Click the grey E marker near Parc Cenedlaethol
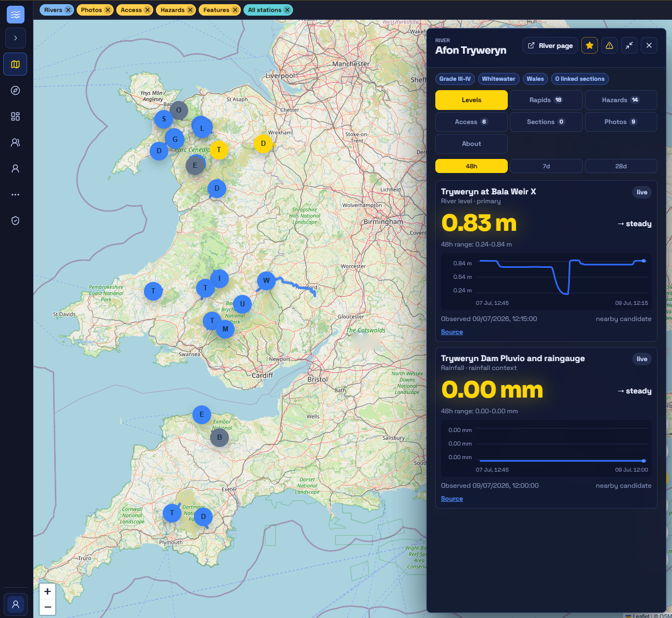 [195, 166]
